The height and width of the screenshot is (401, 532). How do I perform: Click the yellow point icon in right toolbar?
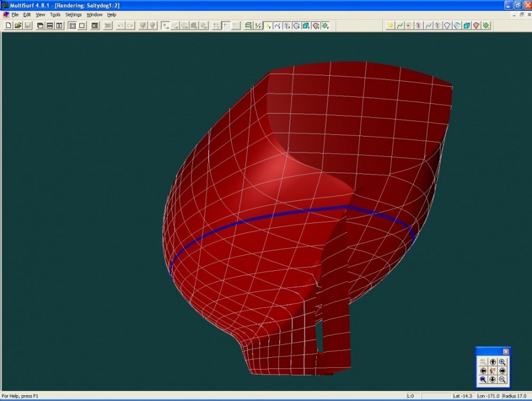click(390, 25)
